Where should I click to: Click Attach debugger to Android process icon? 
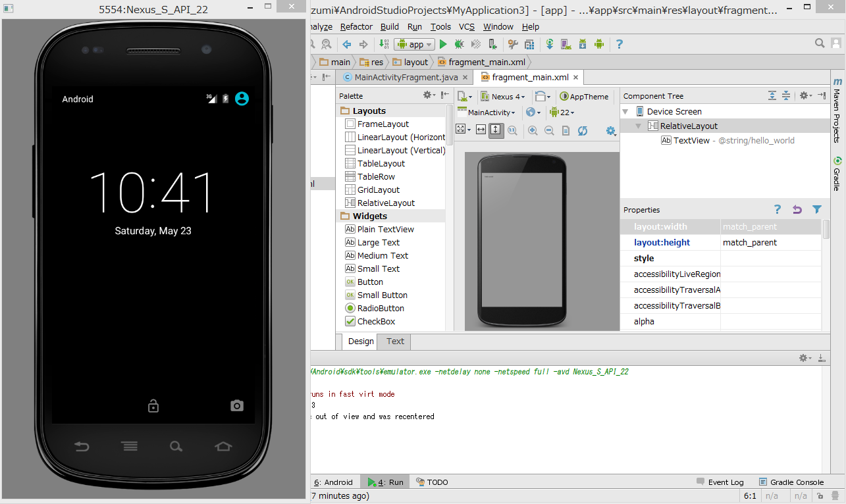491,44
